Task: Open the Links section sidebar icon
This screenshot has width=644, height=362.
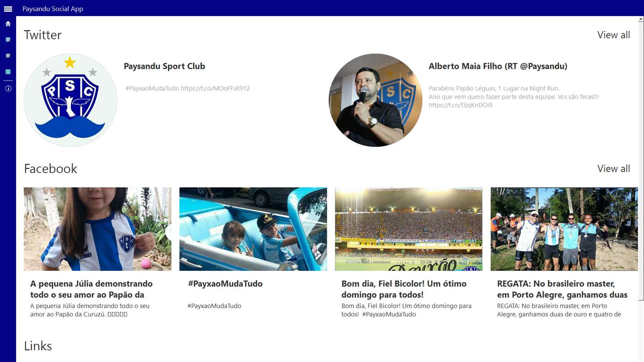Action: tap(8, 72)
